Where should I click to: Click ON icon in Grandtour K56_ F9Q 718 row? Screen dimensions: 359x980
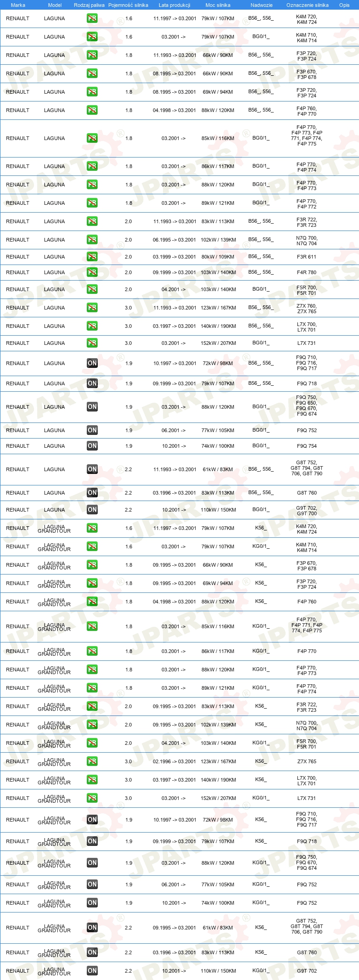coord(92,841)
